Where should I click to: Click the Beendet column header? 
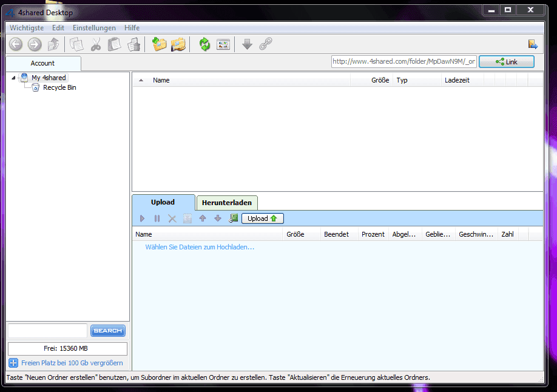tap(339, 234)
